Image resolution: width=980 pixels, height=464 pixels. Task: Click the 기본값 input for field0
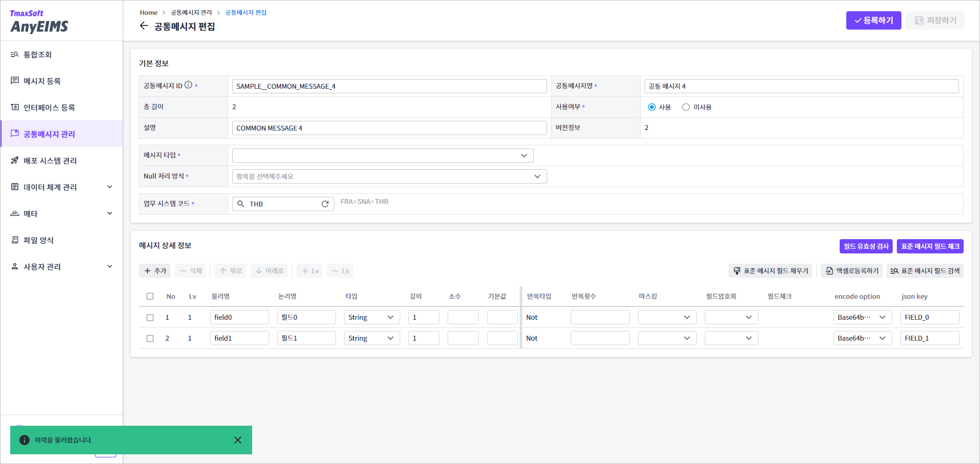tap(502, 317)
